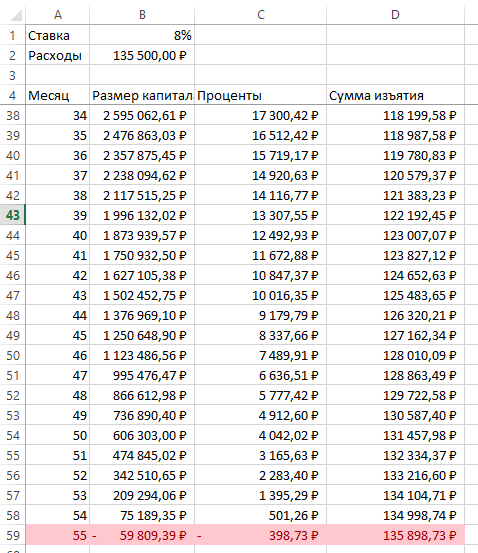
Task: Select interest value 13 307,55 ₽
Action: (260, 215)
